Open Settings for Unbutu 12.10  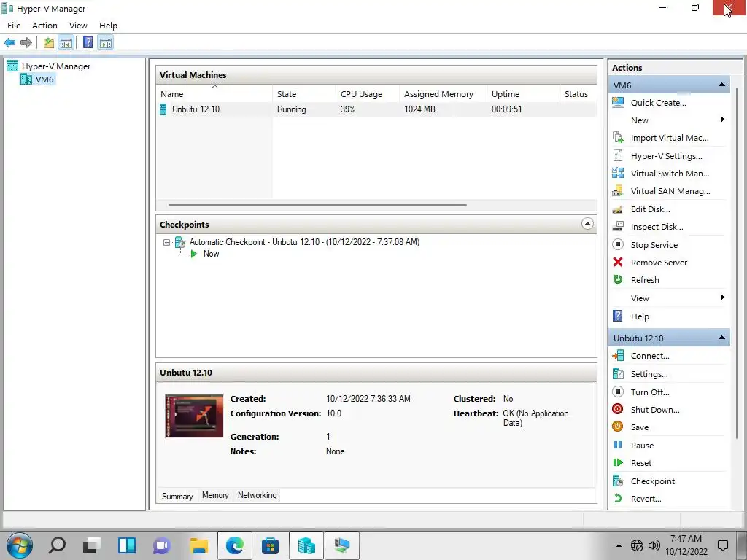click(x=649, y=374)
